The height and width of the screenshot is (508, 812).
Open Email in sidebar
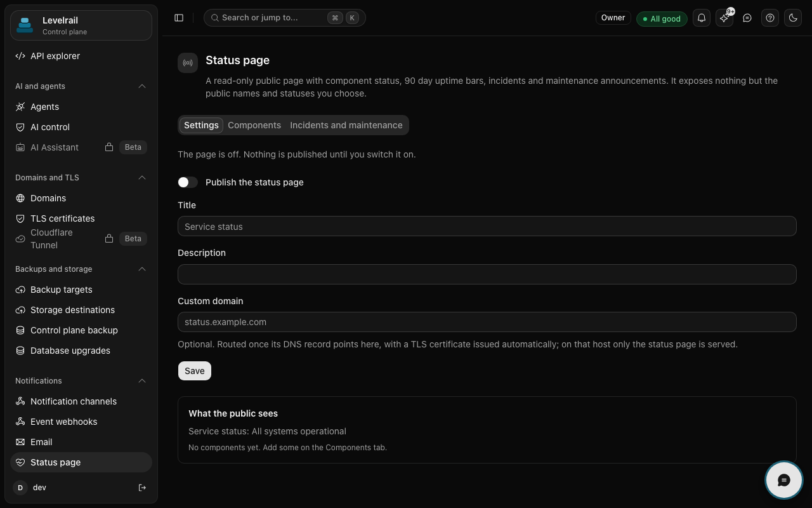(81, 442)
